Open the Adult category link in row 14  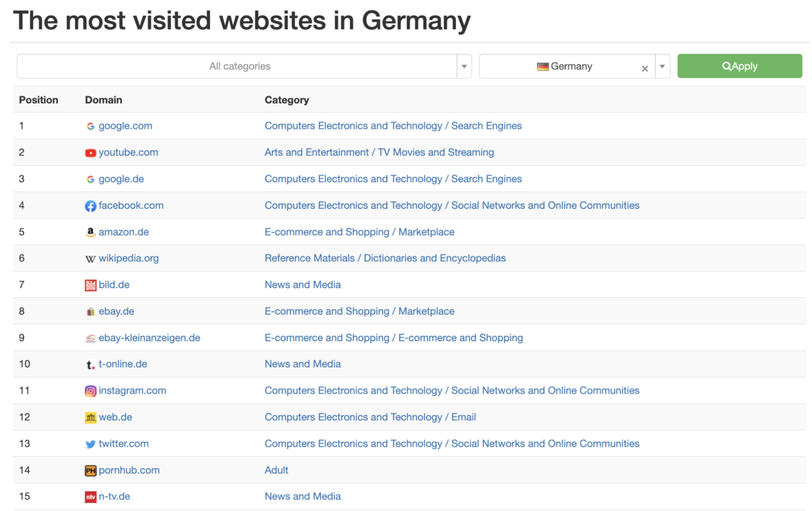tap(276, 470)
